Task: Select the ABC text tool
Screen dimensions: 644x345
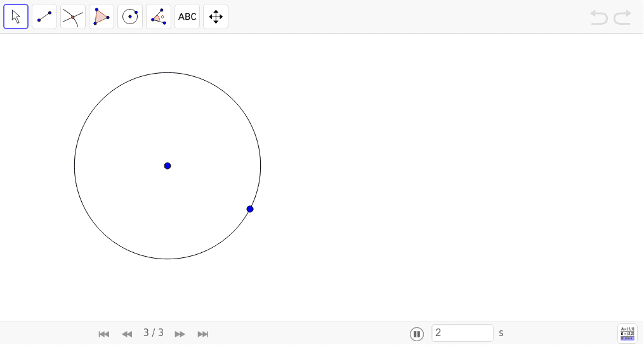Action: (187, 17)
